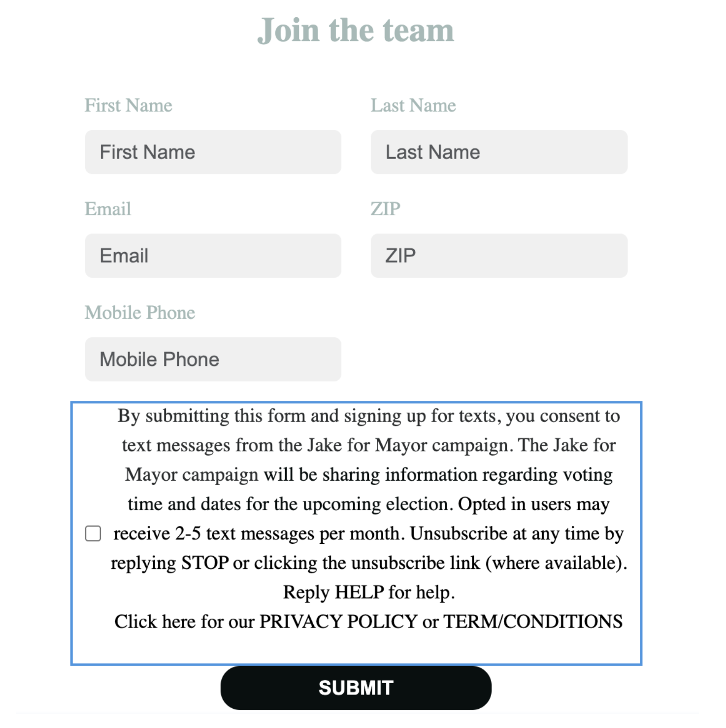Screen dimensions: 726x728
Task: Focus the Last Name text box
Action: 498,152
